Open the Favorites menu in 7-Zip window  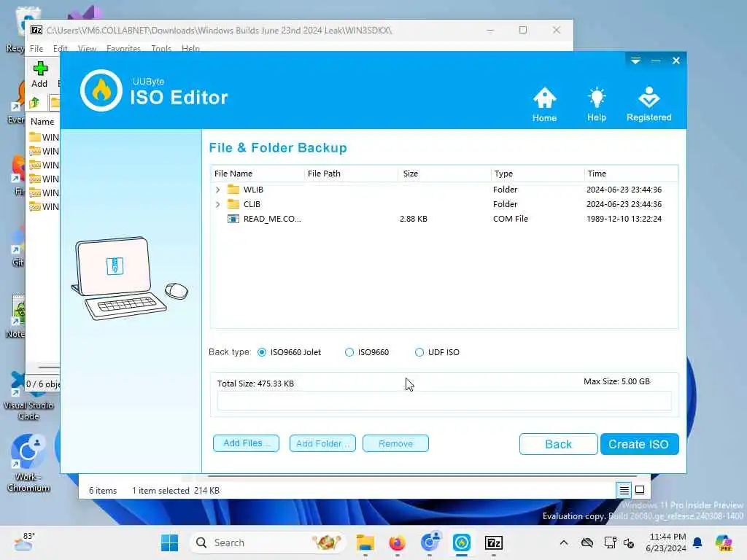click(x=123, y=49)
